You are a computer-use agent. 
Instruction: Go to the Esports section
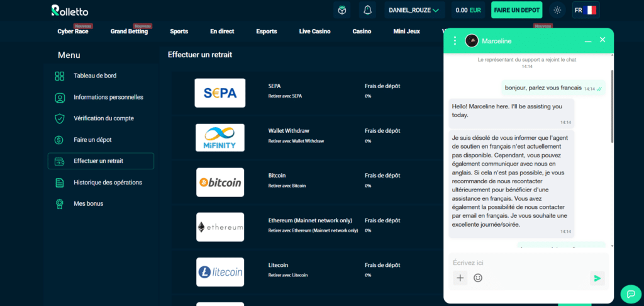point(267,31)
